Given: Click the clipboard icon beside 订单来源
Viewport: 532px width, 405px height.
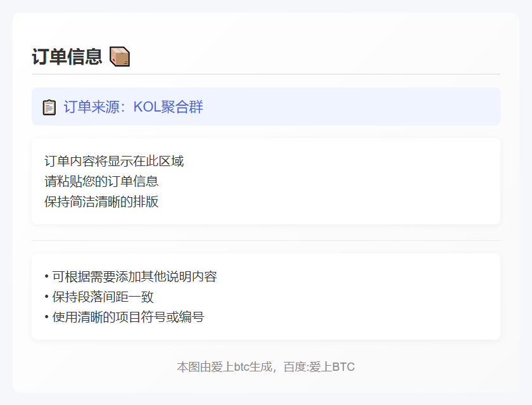Looking at the screenshot, I should pos(49,107).
